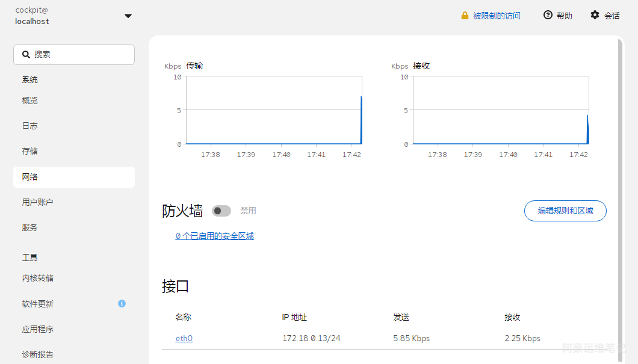
Task: Click the IP 地址 column header
Action: 294,317
